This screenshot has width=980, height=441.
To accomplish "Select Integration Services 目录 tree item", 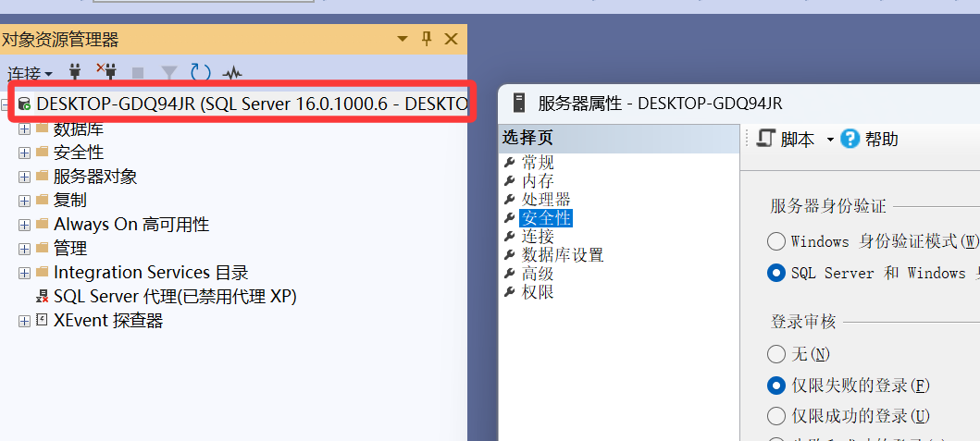I will click(151, 273).
